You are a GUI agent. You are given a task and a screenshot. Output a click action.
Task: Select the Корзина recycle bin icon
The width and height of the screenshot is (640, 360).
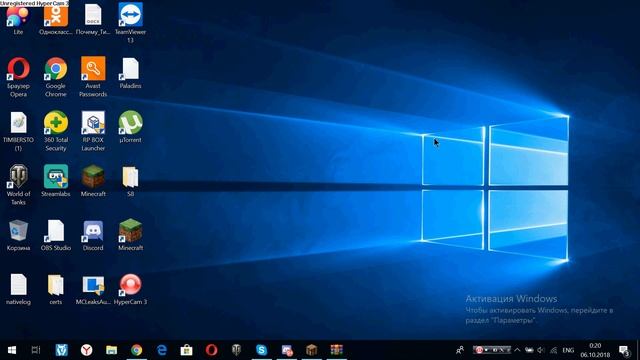[x=18, y=235]
